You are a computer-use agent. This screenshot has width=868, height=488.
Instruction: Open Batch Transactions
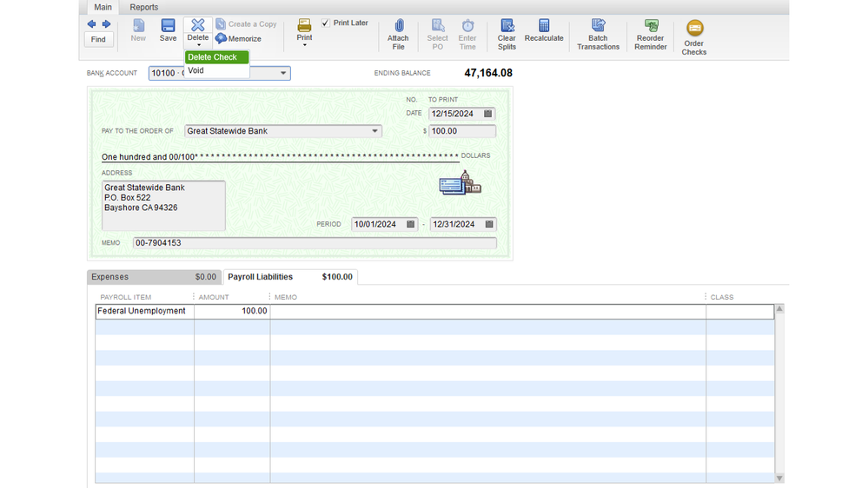pyautogui.click(x=598, y=35)
